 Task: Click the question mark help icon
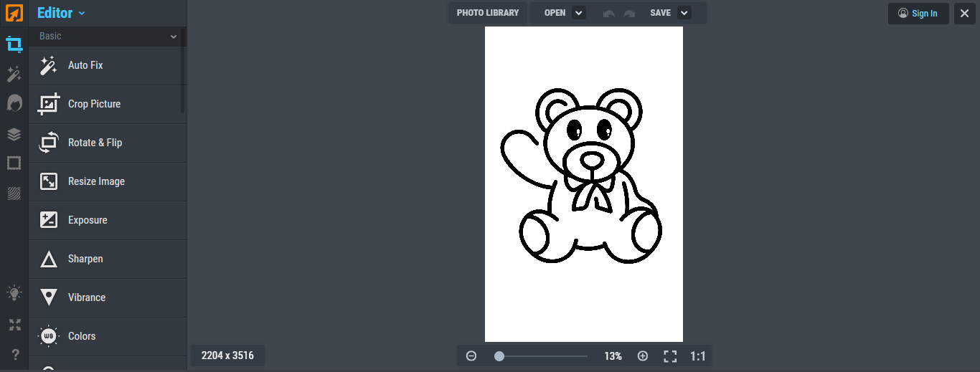[14, 354]
